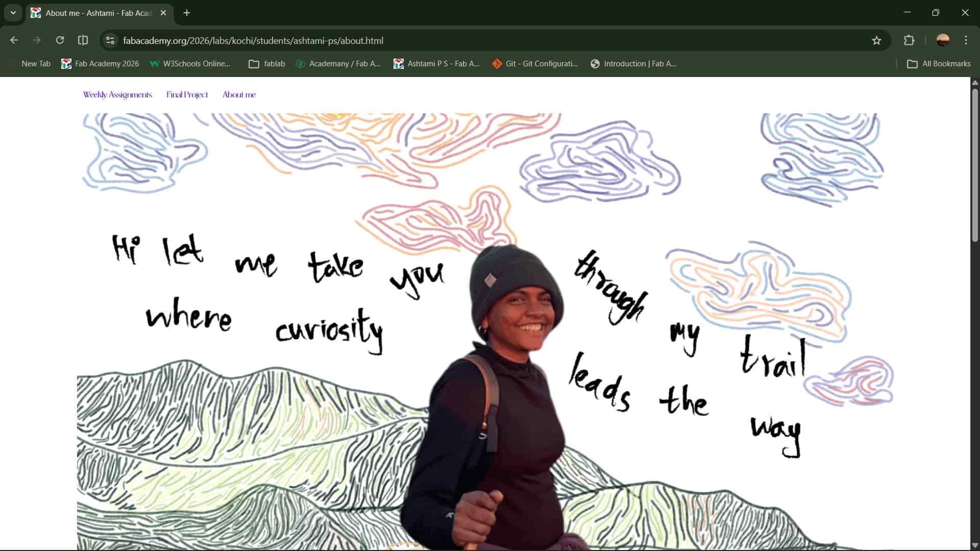Screen dimensions: 980x551
Task: Open the split view icon
Action: pos(83,40)
